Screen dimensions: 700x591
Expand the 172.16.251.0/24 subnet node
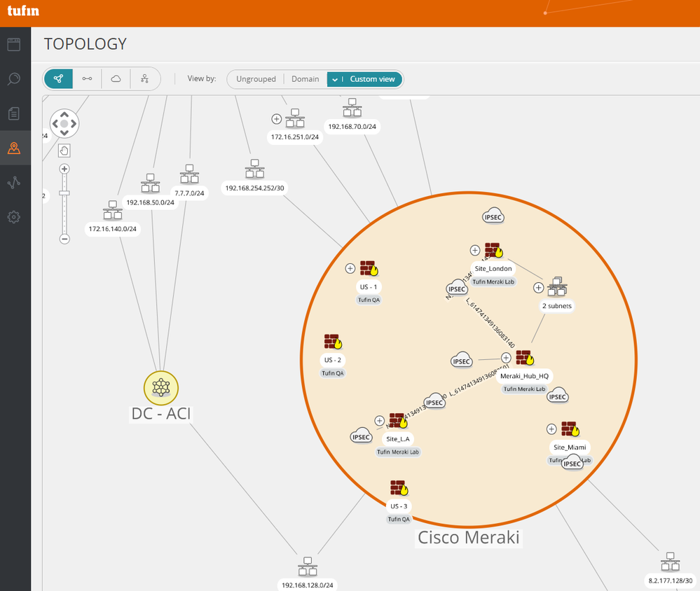(x=276, y=119)
